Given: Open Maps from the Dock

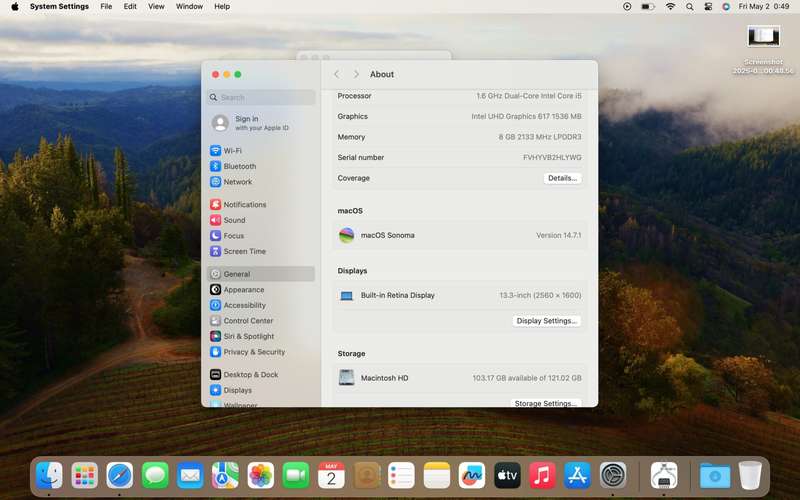Looking at the screenshot, I should point(226,476).
